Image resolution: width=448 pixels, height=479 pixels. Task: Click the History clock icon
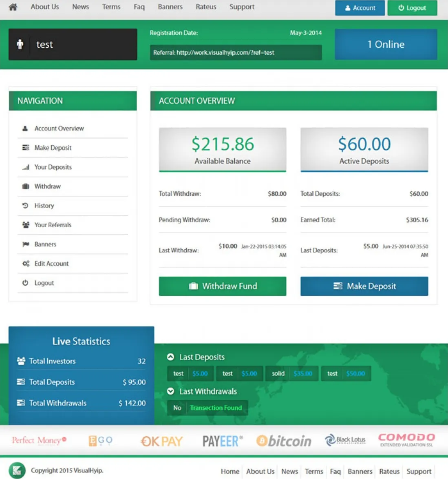click(25, 206)
